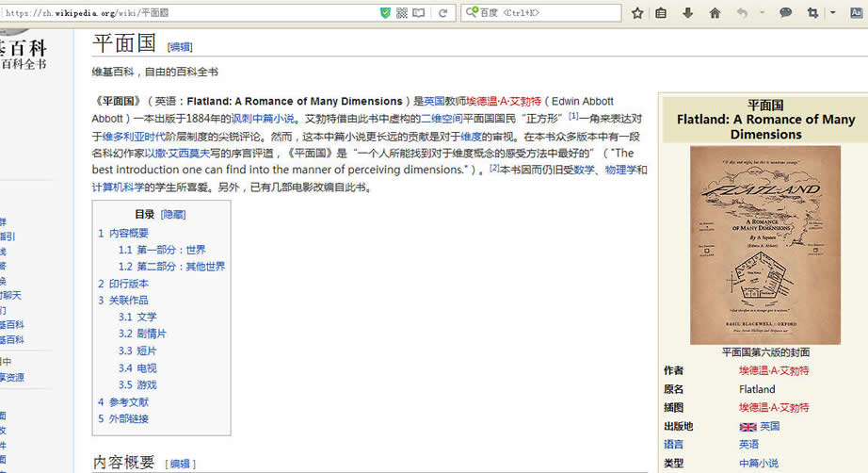
Task: Open 中篇小说 link in infobox
Action: coord(759,463)
